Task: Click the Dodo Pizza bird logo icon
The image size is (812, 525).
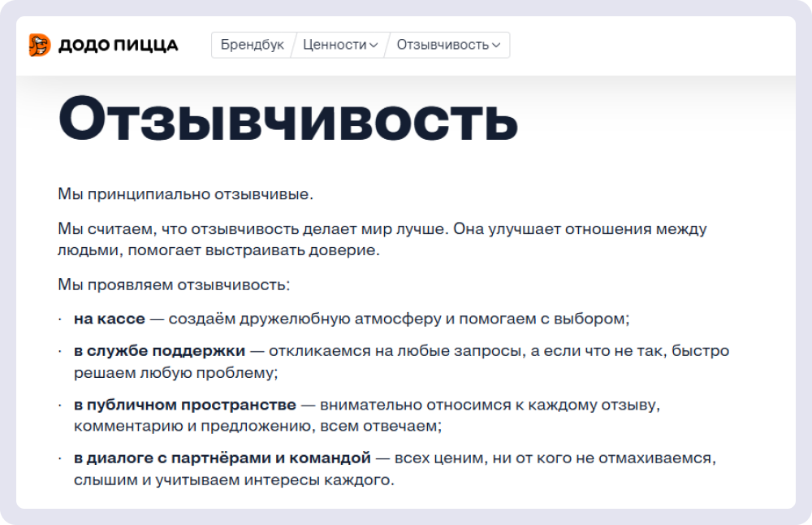Action: pos(40,46)
